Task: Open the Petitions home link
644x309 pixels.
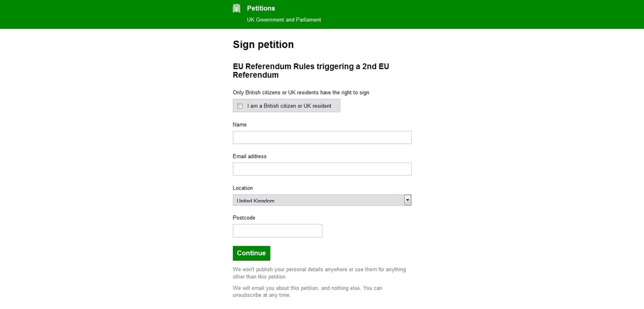Action: [261, 8]
